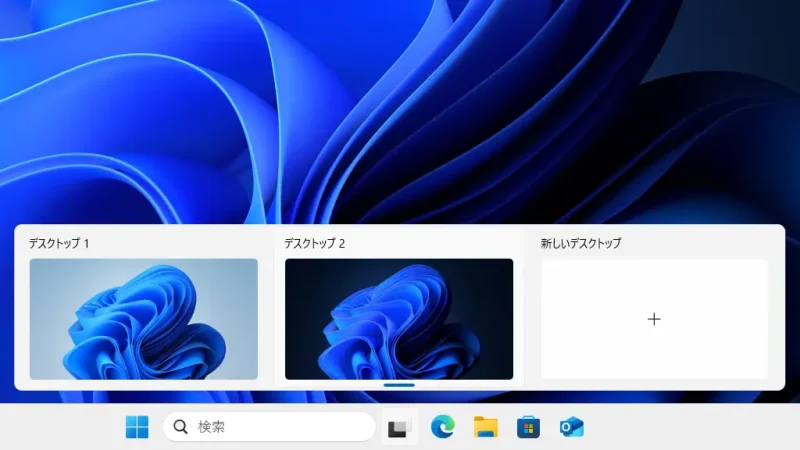The image size is (800, 450).
Task: Launch Microsoft Edge from taskbar
Action: (442, 427)
